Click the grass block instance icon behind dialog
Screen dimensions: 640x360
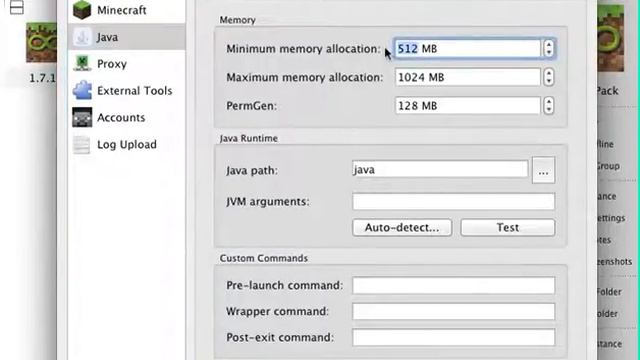click(611, 39)
